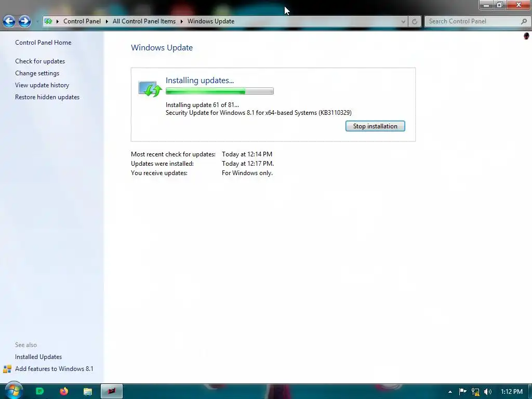The image size is (532, 399).
Task: Click the search magnifier icon
Action: 524,21
